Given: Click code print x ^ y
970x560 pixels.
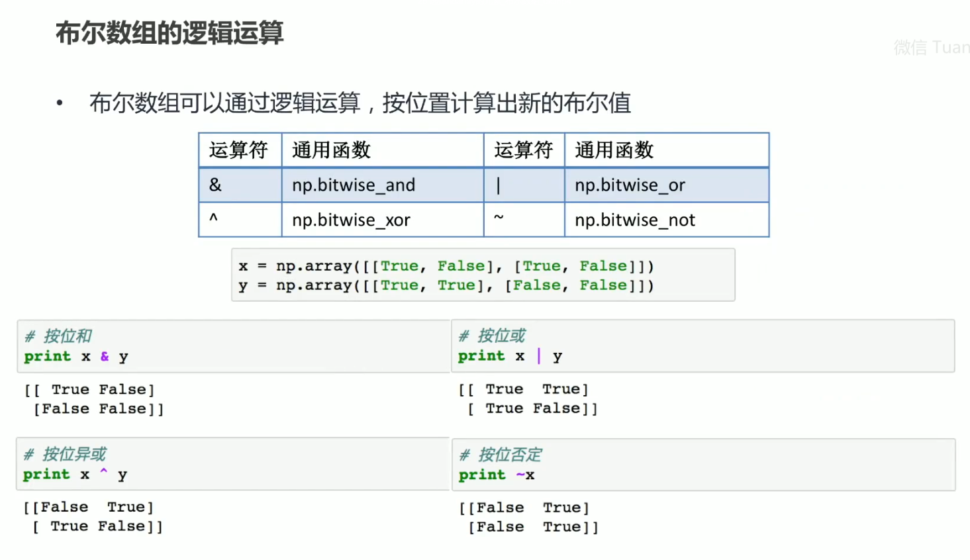Looking at the screenshot, I should click(75, 475).
